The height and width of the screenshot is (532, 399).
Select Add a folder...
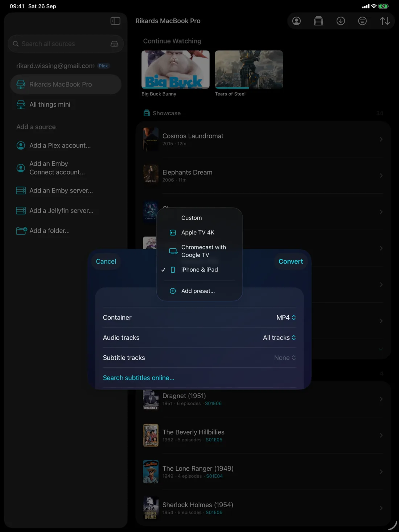tap(65, 231)
